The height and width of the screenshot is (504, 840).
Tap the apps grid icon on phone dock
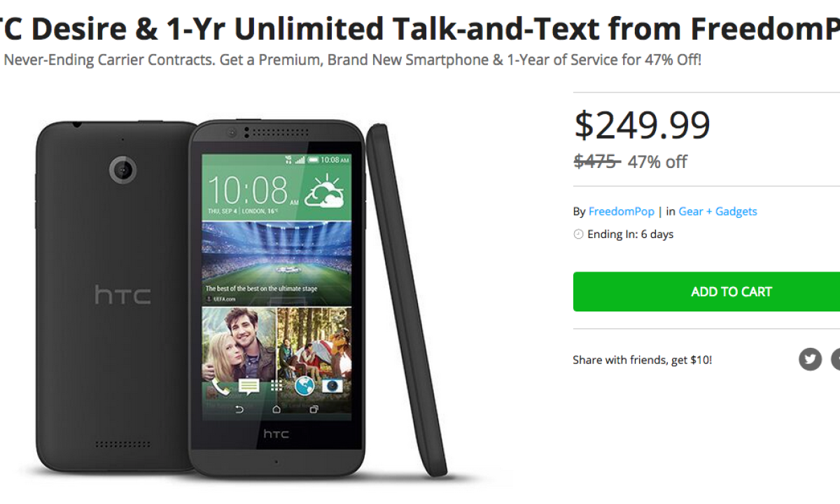tap(277, 385)
